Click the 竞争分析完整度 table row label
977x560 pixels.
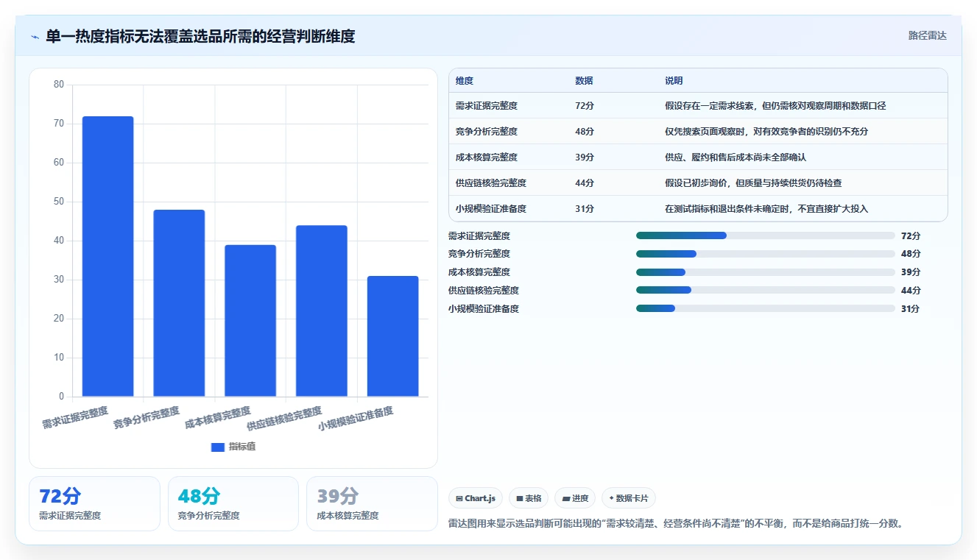point(487,132)
